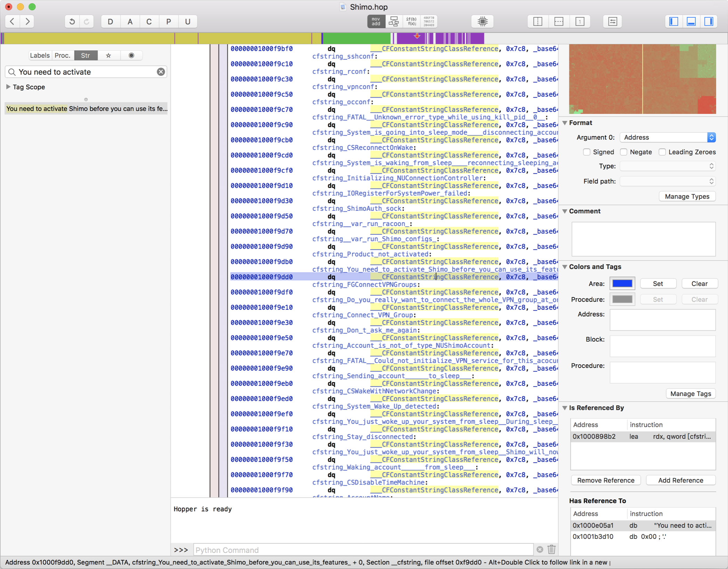Collapse the Comment section

(565, 211)
